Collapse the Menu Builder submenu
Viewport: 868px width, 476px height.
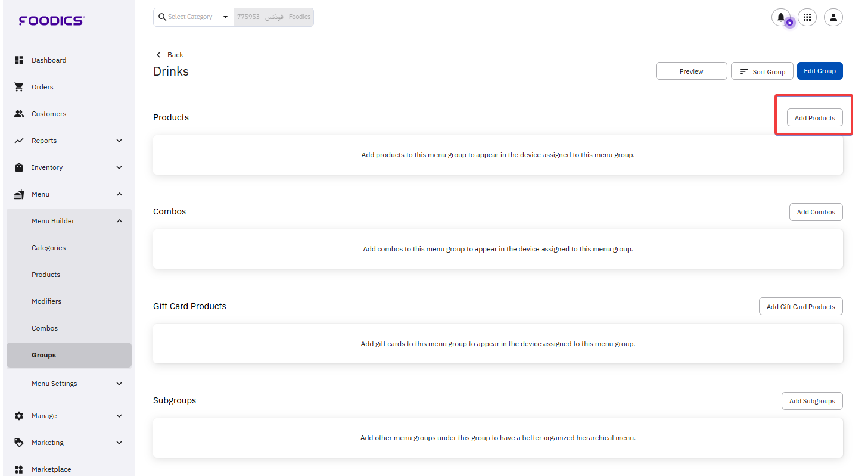119,221
